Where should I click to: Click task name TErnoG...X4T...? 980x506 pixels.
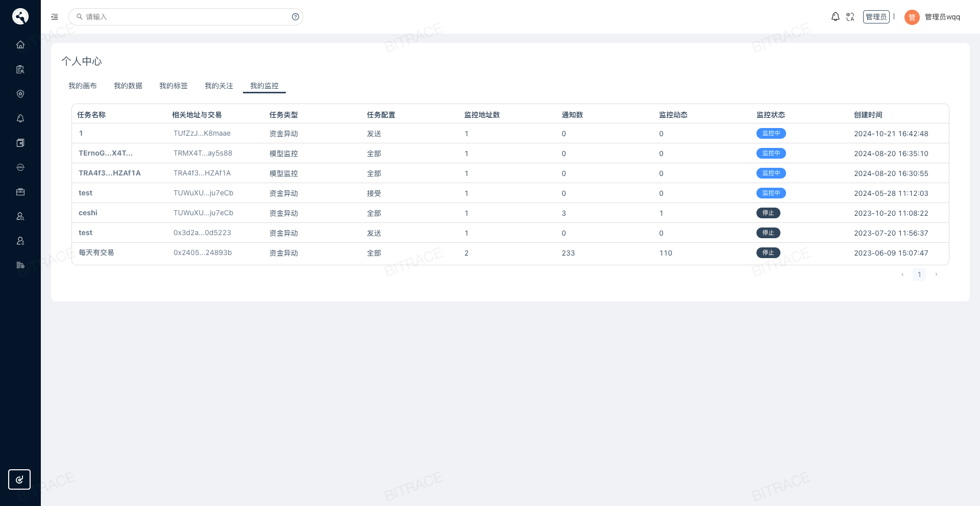point(106,153)
